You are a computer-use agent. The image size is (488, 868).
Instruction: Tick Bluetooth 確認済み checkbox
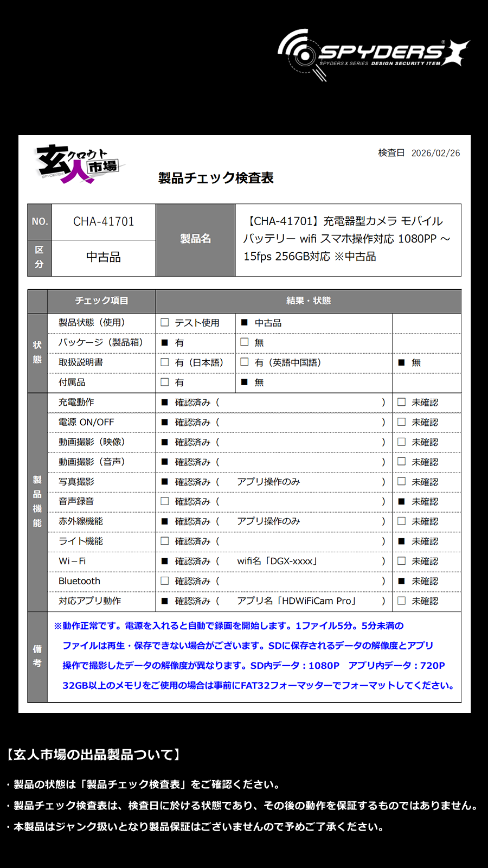(x=165, y=581)
